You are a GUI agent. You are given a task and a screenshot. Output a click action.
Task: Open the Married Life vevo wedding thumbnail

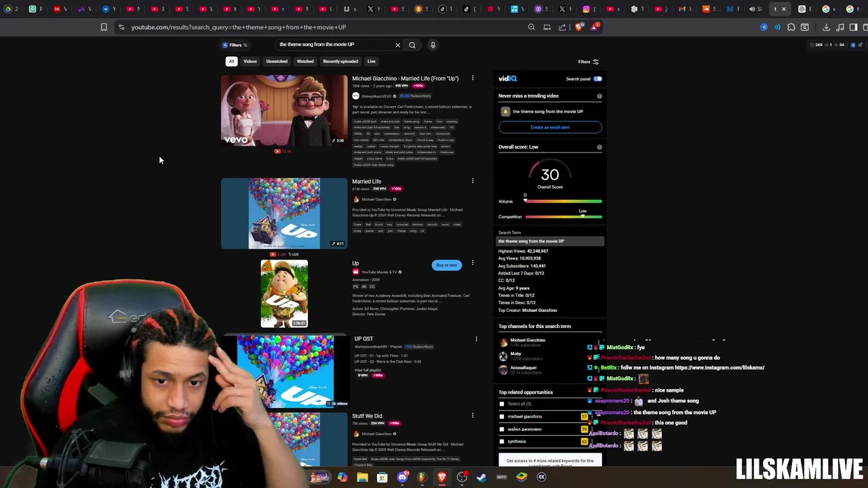click(284, 110)
